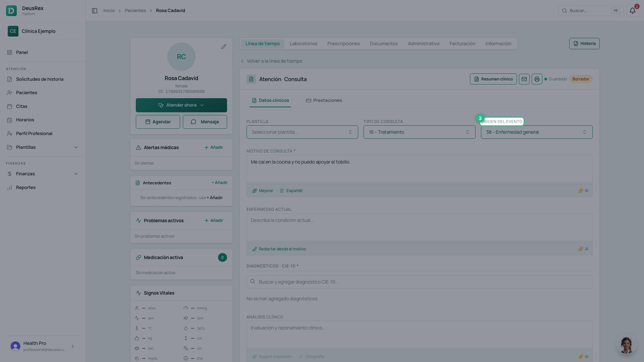Screen dimensions: 644x362
Task: Open Panel from the sidebar
Action: pyautogui.click(x=43, y=52)
